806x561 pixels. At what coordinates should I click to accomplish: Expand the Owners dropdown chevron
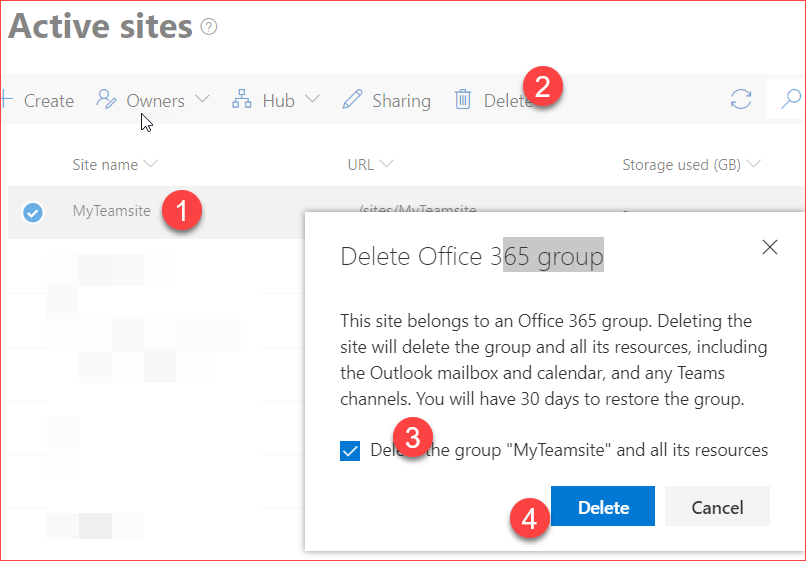(203, 98)
